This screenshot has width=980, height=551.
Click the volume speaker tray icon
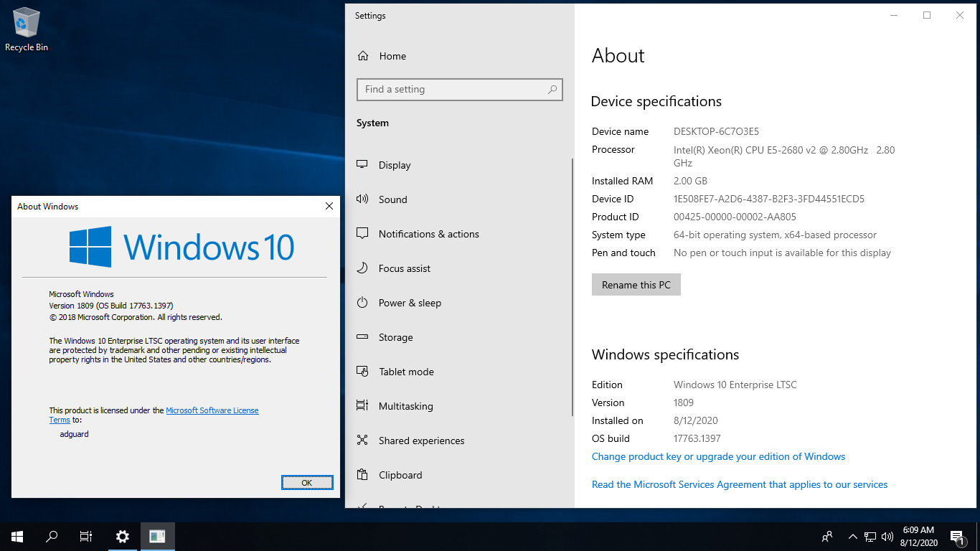(x=887, y=537)
